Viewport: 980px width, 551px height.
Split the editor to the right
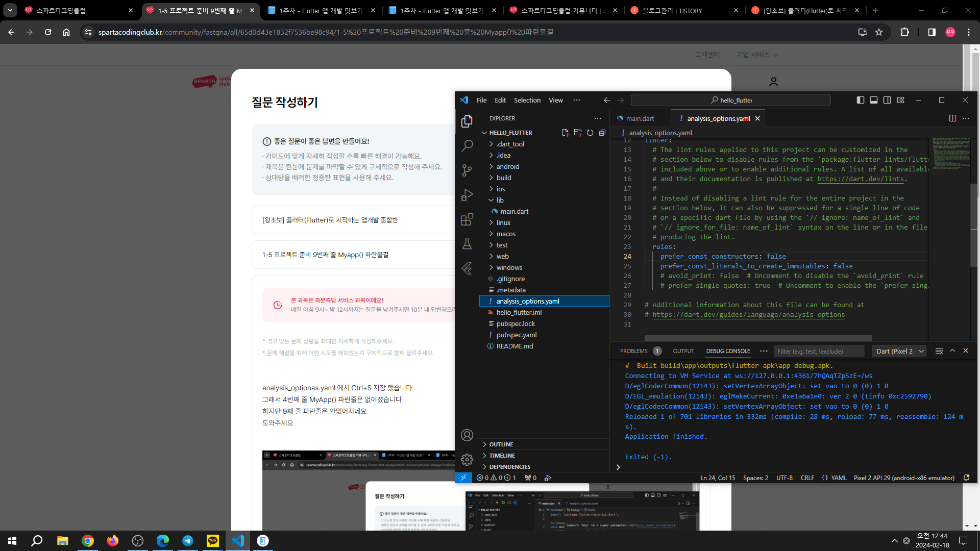(952, 118)
